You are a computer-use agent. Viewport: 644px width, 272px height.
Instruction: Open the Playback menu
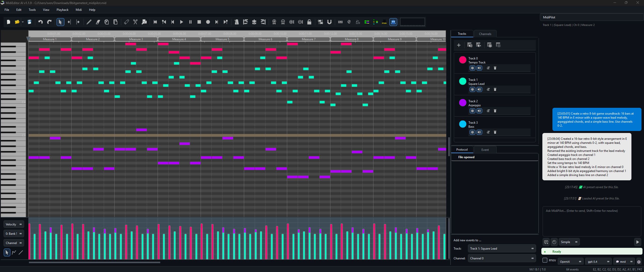click(62, 10)
